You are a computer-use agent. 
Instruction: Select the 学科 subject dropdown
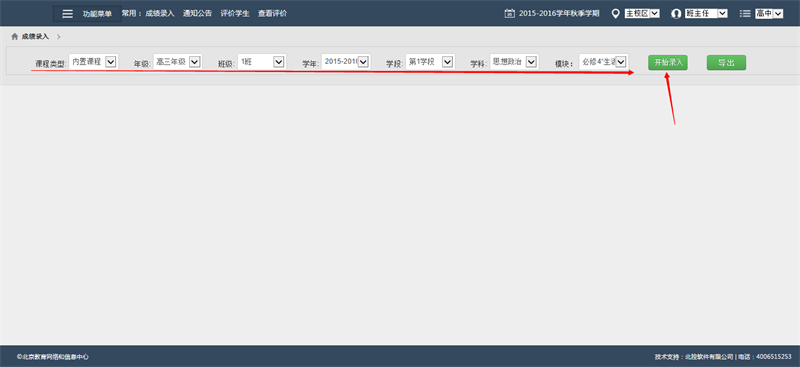click(514, 62)
